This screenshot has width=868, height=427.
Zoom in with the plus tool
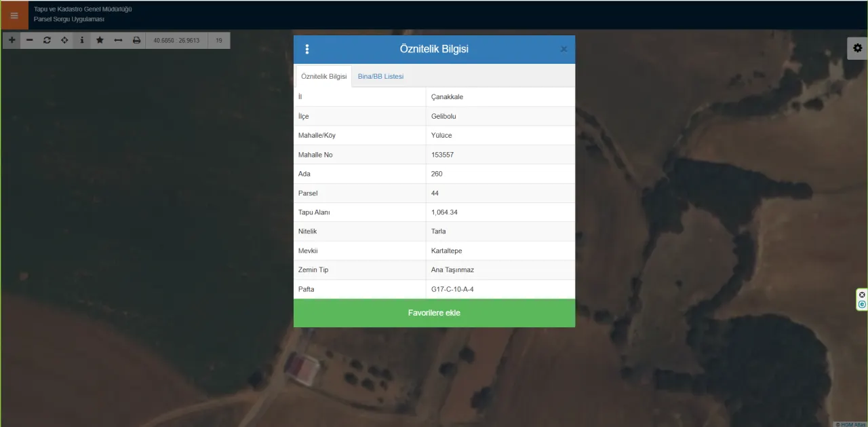tap(12, 40)
